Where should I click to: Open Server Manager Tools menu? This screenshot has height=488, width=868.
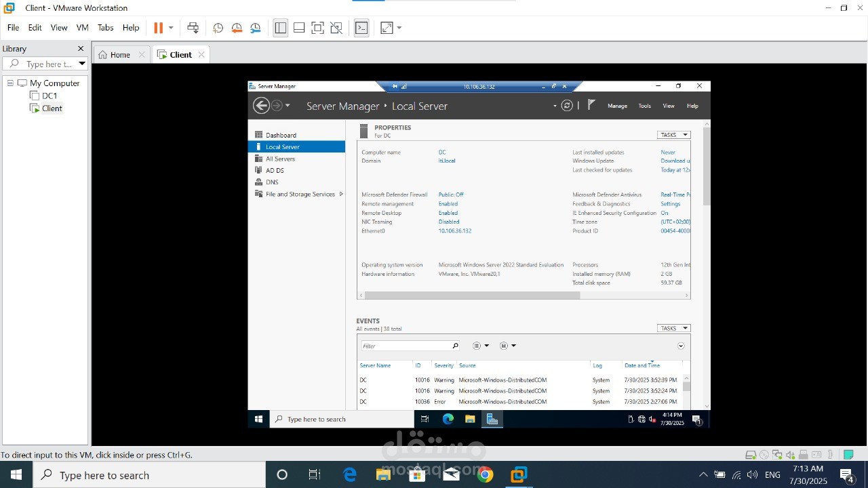(x=644, y=106)
